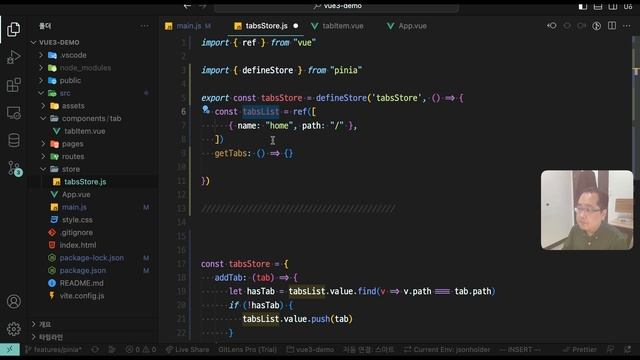Click the notifications bell in the status bar
The image size is (640, 360).
(627, 349)
